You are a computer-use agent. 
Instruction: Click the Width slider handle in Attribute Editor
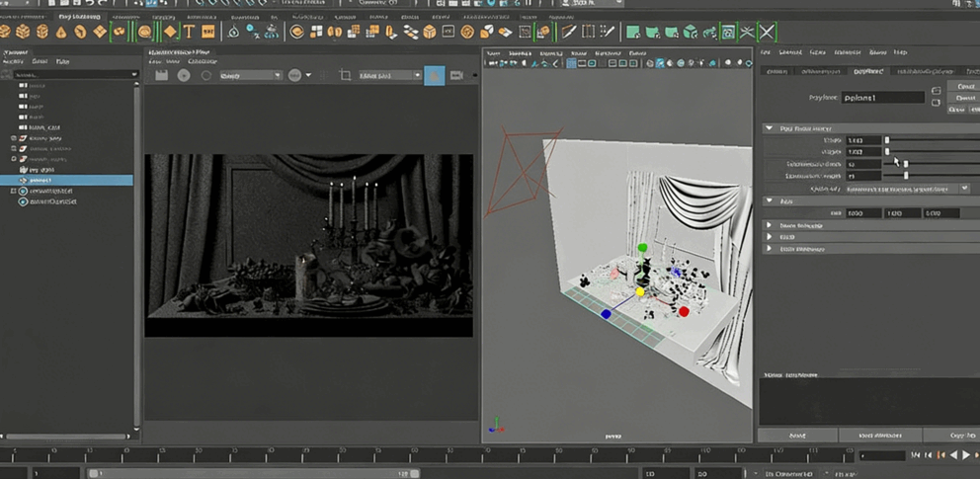(887, 140)
